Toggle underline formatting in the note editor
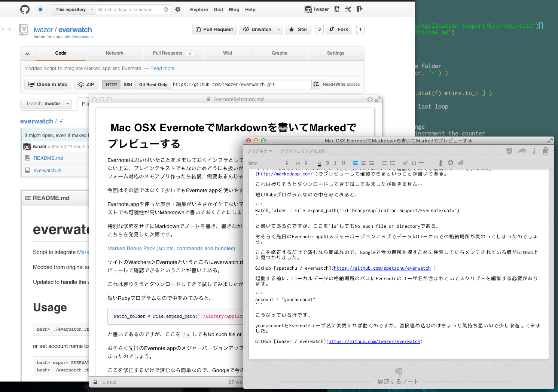Screen dimensions: 558x392 coord(343,163)
